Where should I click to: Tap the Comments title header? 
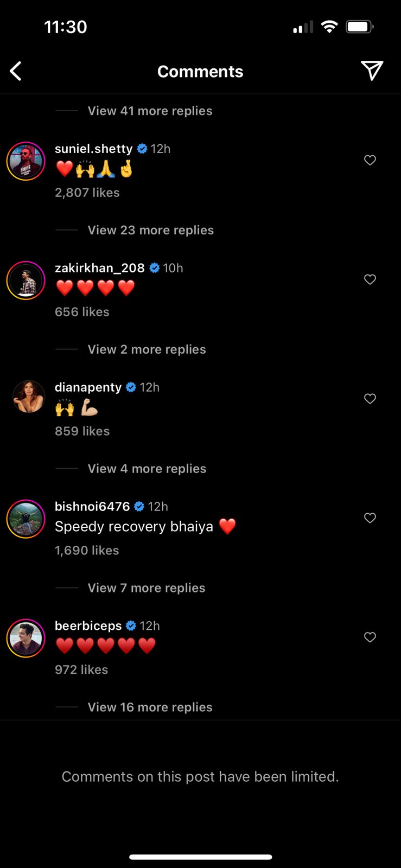(x=200, y=71)
